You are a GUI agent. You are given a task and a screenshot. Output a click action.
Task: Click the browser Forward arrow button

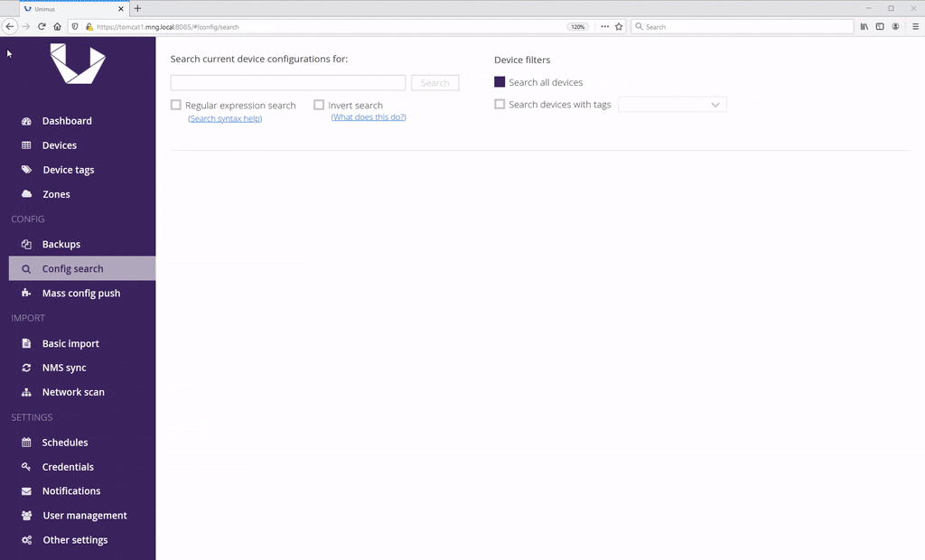[26, 26]
